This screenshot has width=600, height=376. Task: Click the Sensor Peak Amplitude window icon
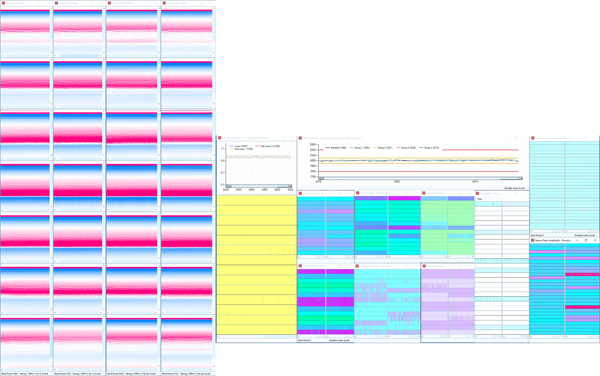click(x=533, y=240)
